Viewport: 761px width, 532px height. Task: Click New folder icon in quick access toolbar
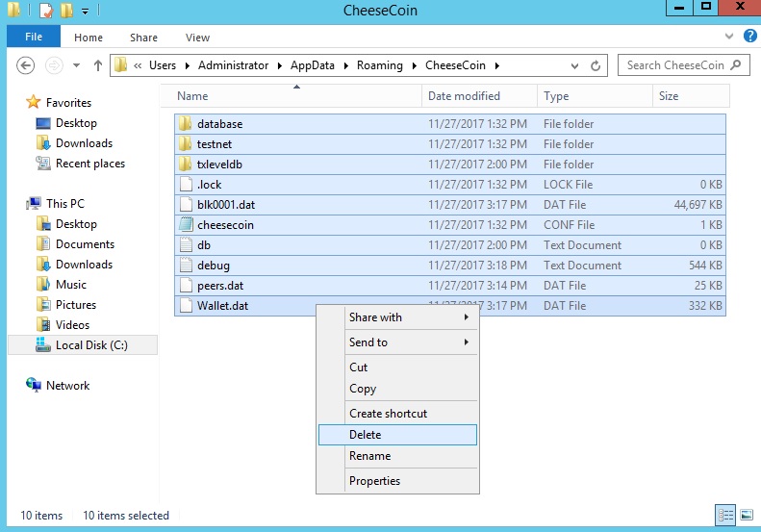point(66,11)
